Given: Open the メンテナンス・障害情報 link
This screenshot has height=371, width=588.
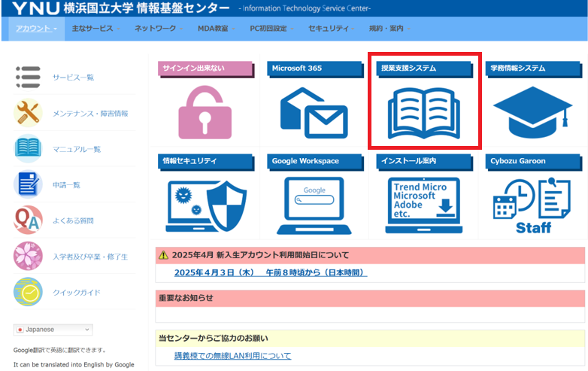Looking at the screenshot, I should (x=90, y=114).
